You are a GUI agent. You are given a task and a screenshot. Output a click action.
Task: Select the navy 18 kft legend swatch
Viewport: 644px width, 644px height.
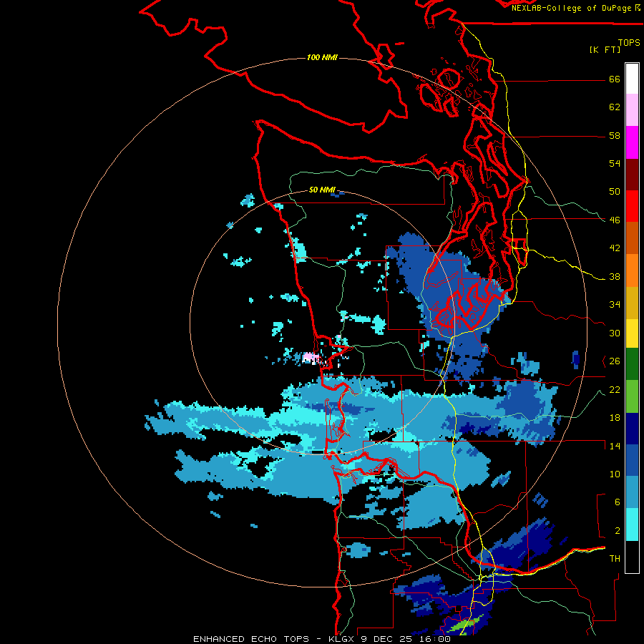click(x=632, y=429)
